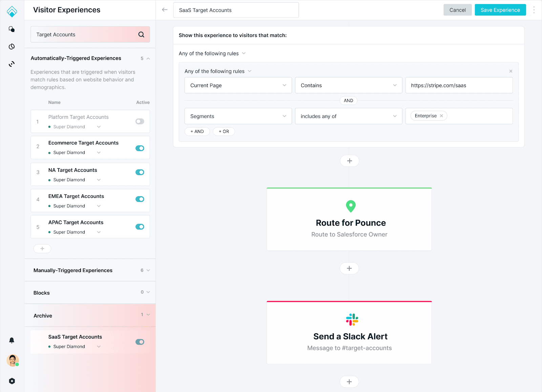Open the three-dot more options menu
This screenshot has height=392, width=542.
pos(534,10)
